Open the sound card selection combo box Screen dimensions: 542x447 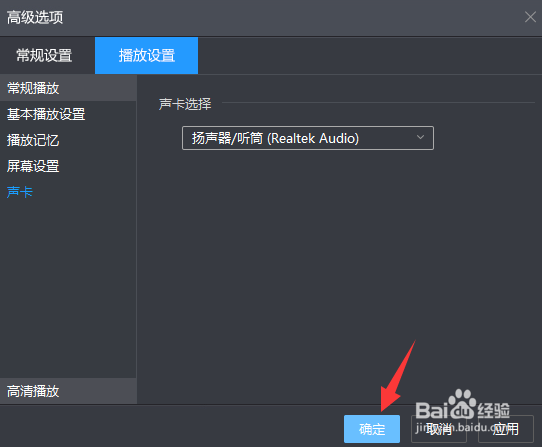[x=308, y=138]
